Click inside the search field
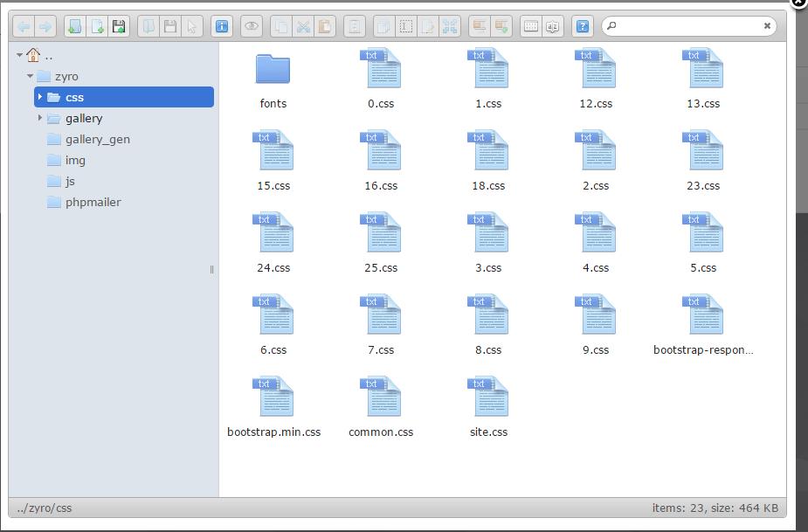Screen dimensions: 808x532 pyautogui.click(x=689, y=26)
